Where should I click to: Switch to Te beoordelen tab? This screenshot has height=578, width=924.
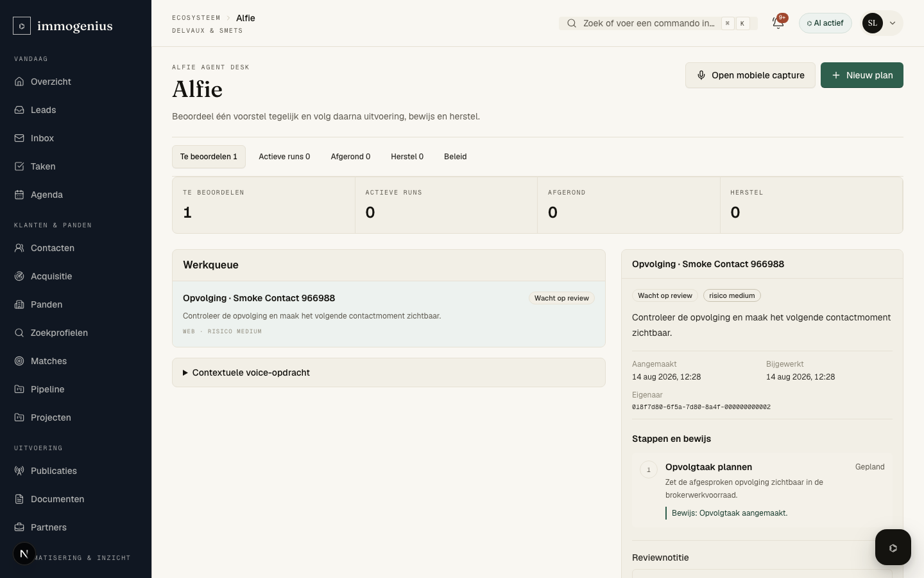pos(209,157)
